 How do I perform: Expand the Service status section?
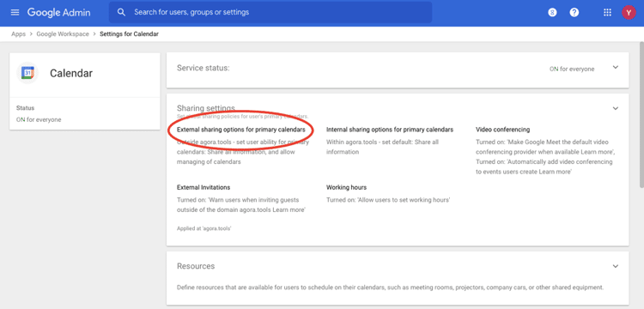click(x=615, y=67)
